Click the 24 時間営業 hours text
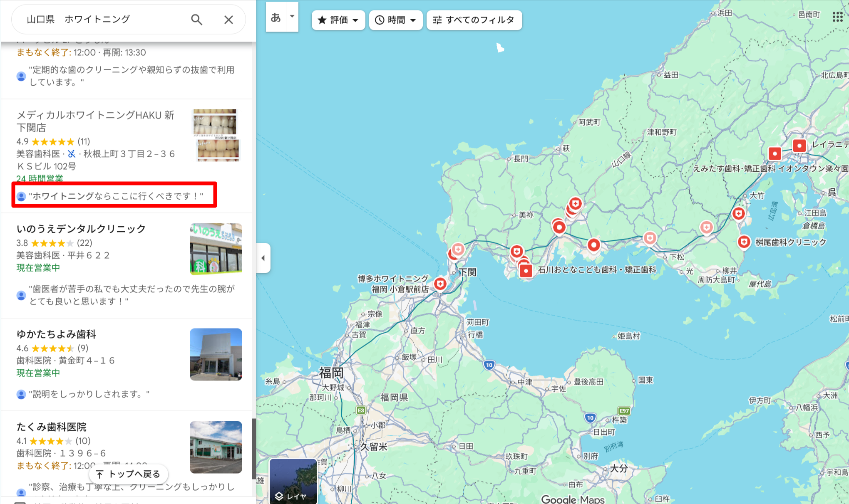 pos(40,178)
